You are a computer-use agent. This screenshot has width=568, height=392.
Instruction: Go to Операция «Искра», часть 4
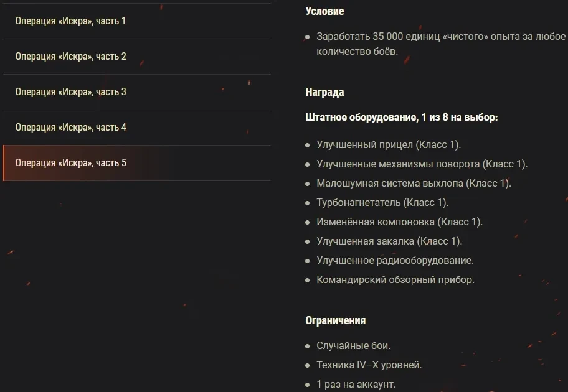[x=70, y=128]
